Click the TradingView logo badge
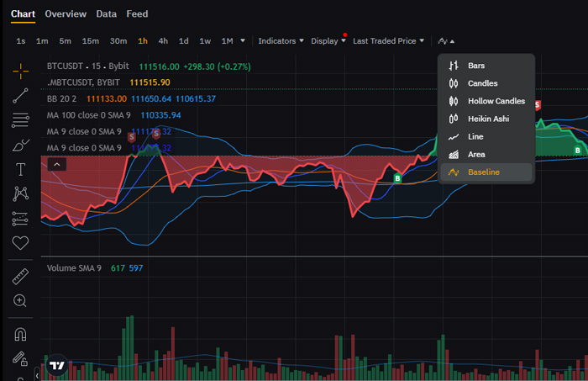Viewport: 588px width, 381px height. (57, 365)
